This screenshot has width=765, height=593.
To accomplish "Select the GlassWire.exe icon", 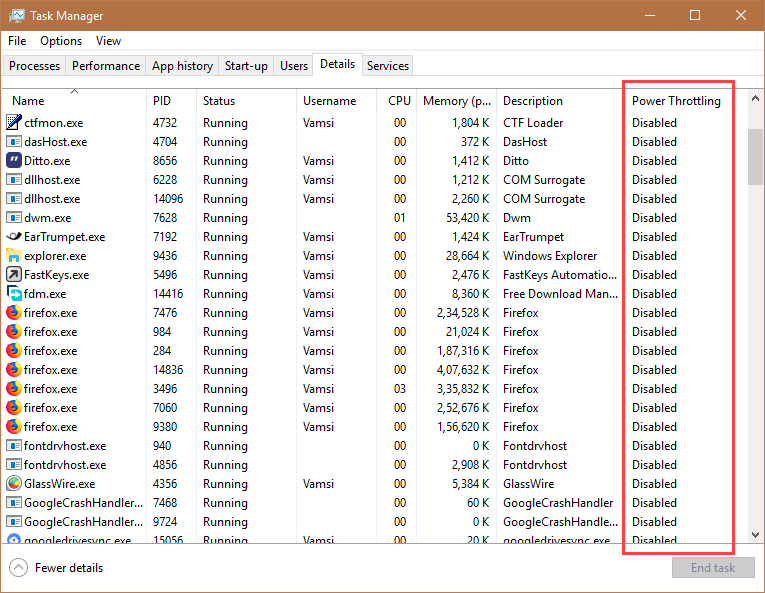I will pos(14,483).
